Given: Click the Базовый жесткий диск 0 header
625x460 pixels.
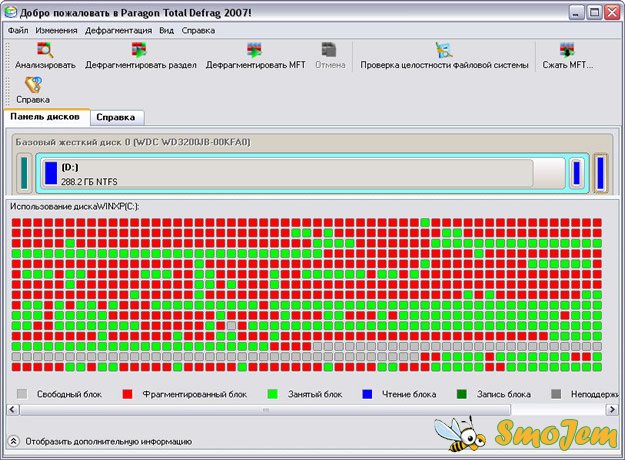Looking at the screenshot, I should coord(133,142).
